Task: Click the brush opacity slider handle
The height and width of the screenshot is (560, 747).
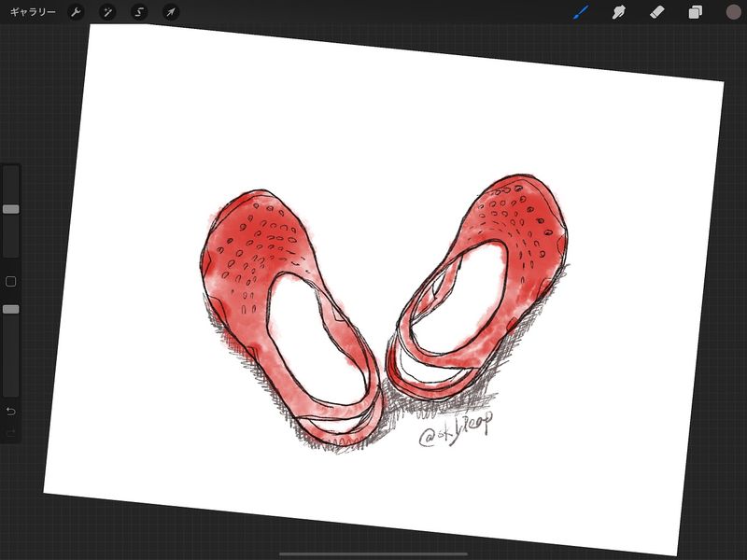Action: tap(11, 309)
